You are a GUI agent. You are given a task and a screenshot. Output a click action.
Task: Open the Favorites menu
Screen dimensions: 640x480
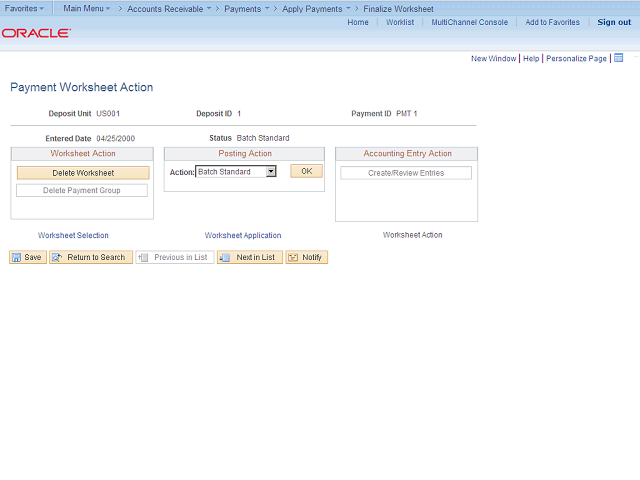click(x=24, y=9)
